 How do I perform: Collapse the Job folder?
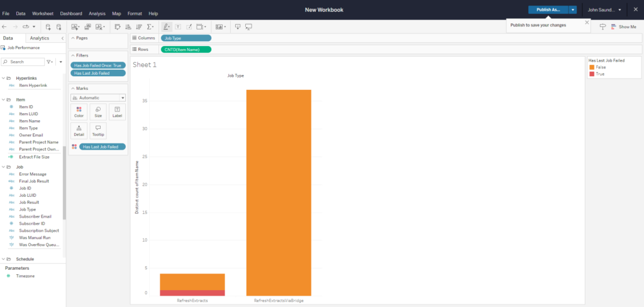pos(3,167)
